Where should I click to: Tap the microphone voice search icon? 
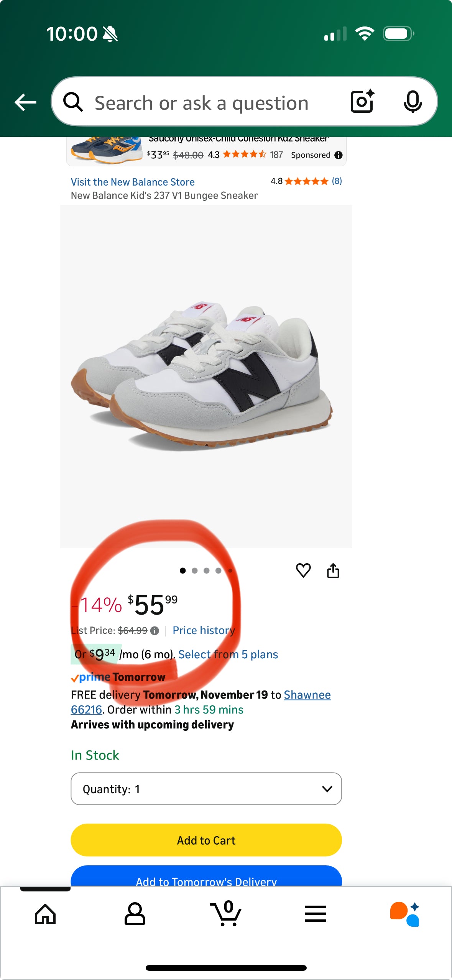tap(413, 102)
